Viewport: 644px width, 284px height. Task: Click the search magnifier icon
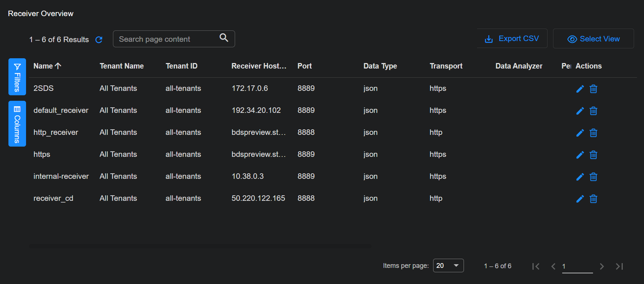coord(224,38)
